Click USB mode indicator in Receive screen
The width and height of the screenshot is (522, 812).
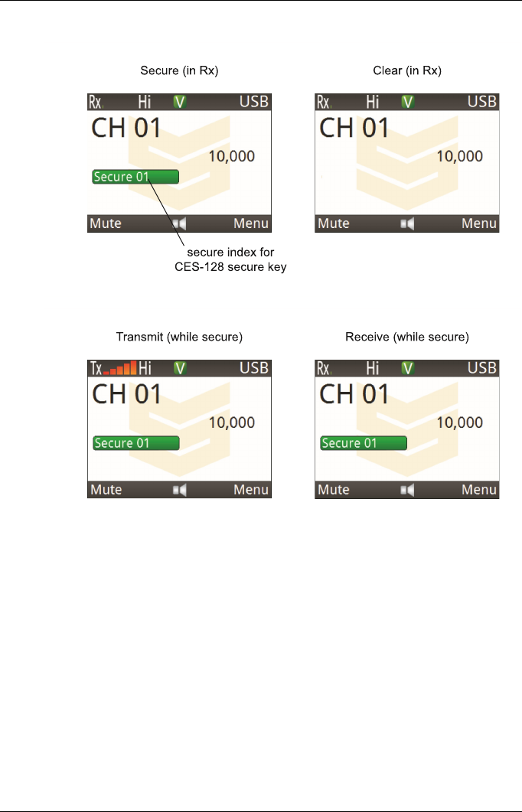[482, 368]
